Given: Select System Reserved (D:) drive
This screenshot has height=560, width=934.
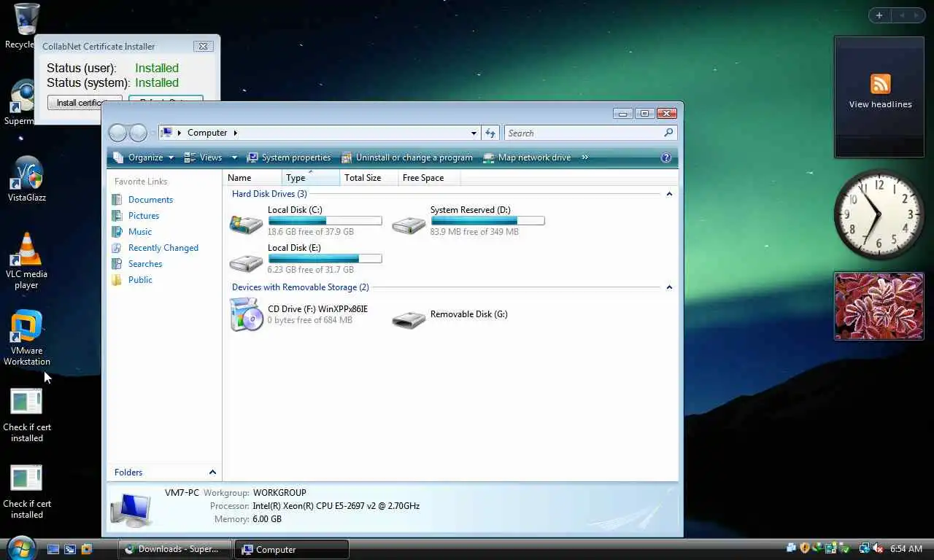Looking at the screenshot, I should [468, 221].
